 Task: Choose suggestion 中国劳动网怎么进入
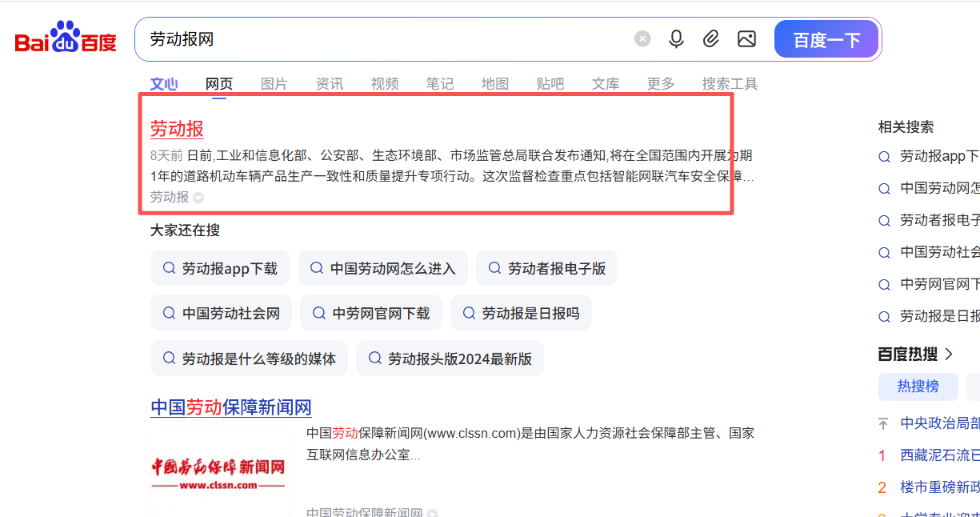click(382, 268)
